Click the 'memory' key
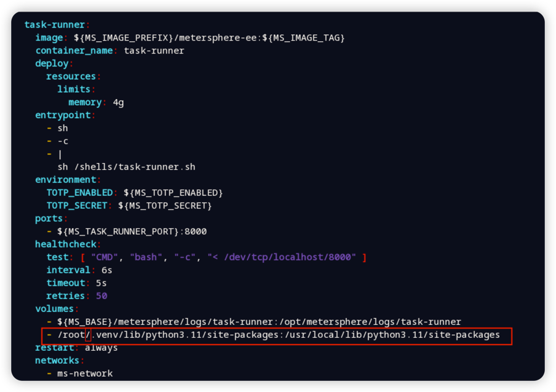 (x=85, y=102)
